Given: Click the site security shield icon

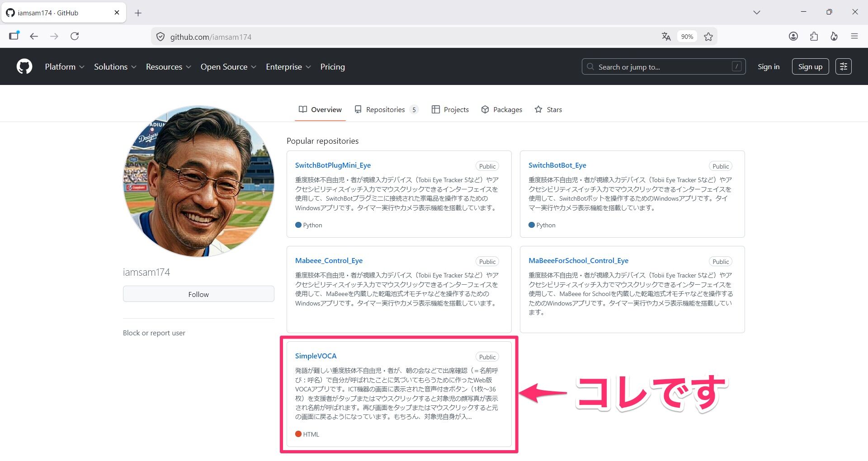Looking at the screenshot, I should [160, 37].
